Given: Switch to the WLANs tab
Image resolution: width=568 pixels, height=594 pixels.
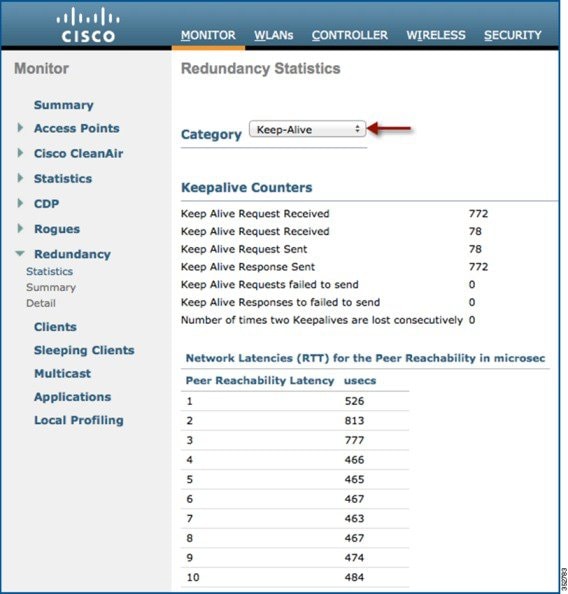Looking at the screenshot, I should click(x=274, y=35).
